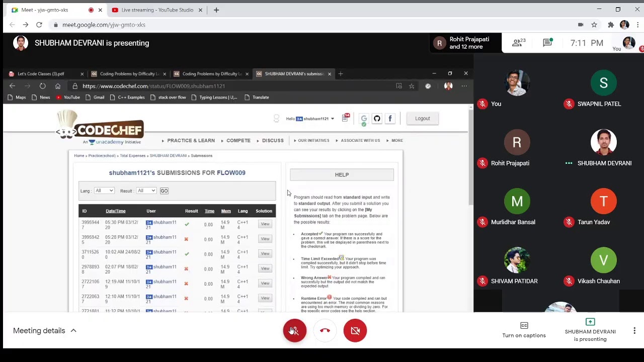
Task: Expand Meeting details chevron
Action: coord(73,330)
